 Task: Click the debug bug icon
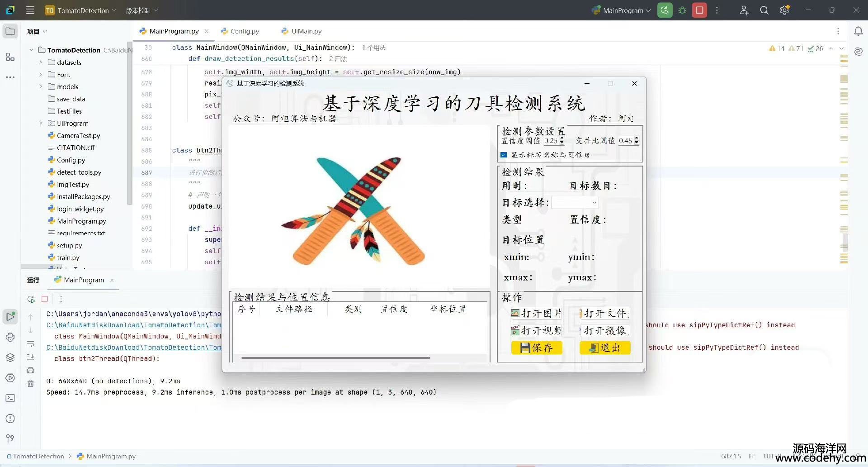tap(682, 10)
